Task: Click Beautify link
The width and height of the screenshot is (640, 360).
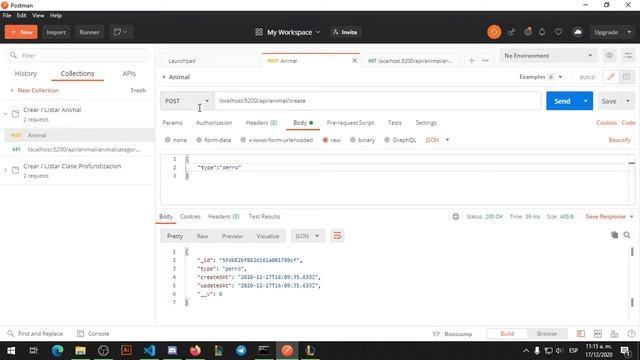Action: [620, 140]
